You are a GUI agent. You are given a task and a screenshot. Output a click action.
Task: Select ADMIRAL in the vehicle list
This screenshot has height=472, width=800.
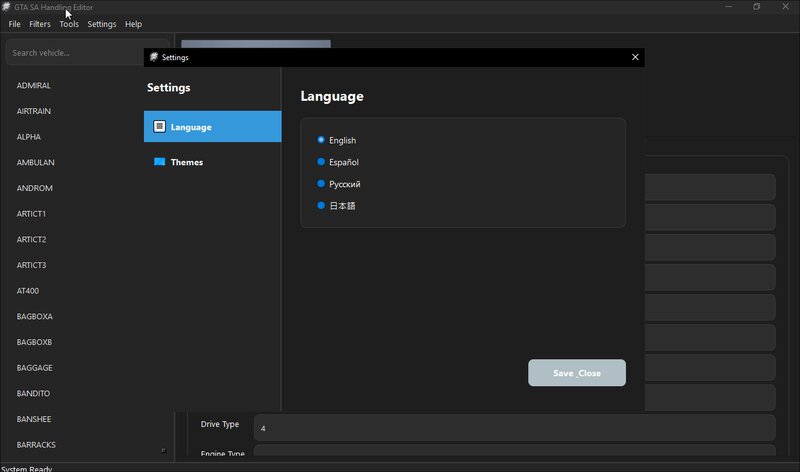(34, 85)
